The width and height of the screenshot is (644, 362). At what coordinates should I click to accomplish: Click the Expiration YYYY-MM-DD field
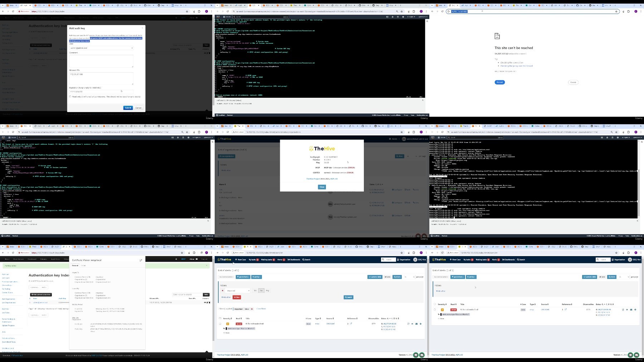click(101, 92)
